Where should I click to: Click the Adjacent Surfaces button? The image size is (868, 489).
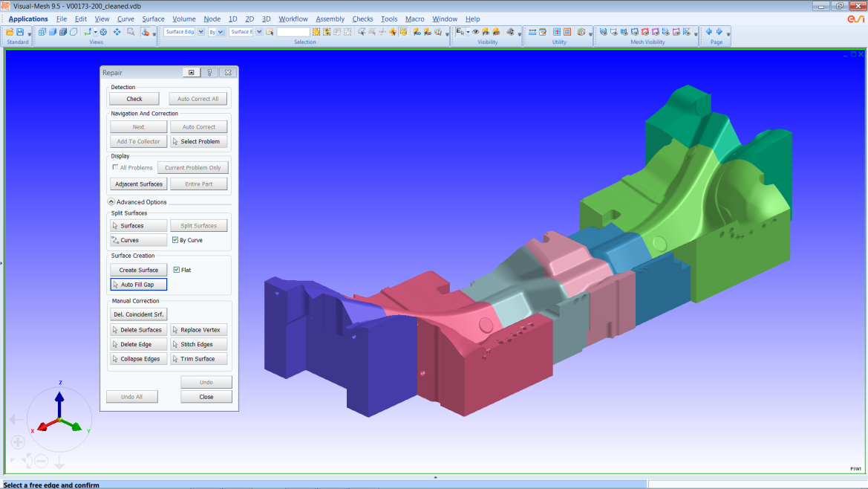coord(138,184)
